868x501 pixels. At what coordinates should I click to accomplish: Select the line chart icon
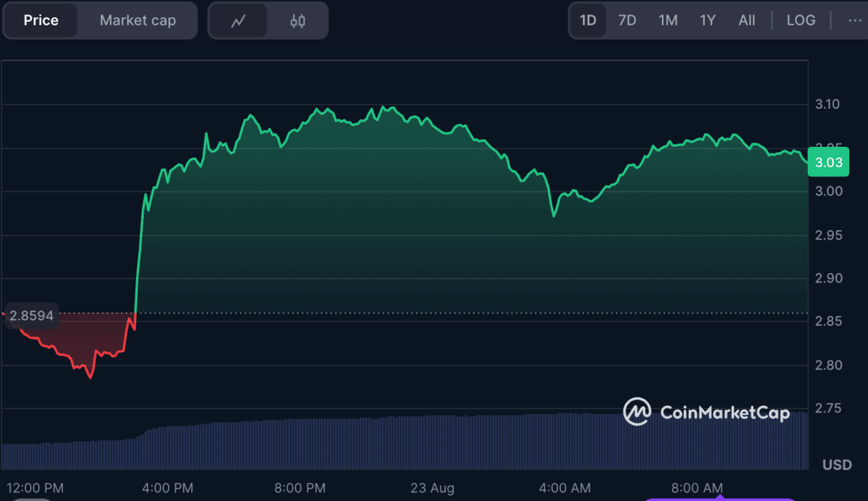pyautogui.click(x=239, y=20)
